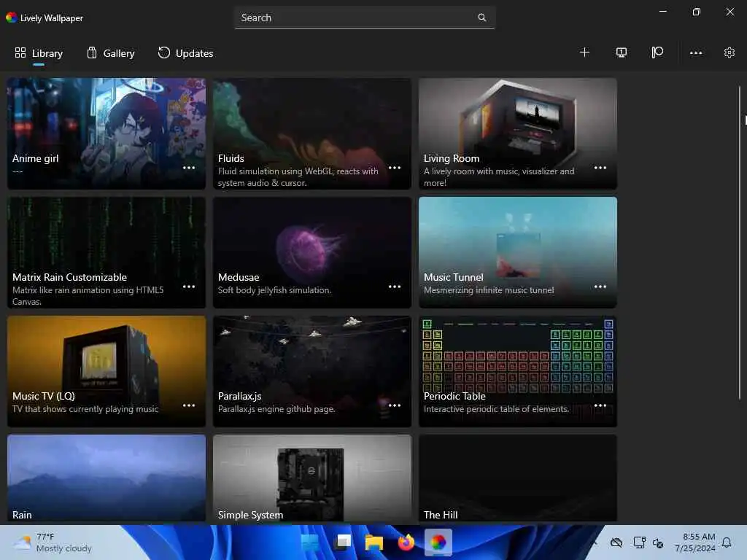Select the Fluids wallpaper thumbnail
Image resolution: width=747 pixels, height=560 pixels.
[x=312, y=134]
